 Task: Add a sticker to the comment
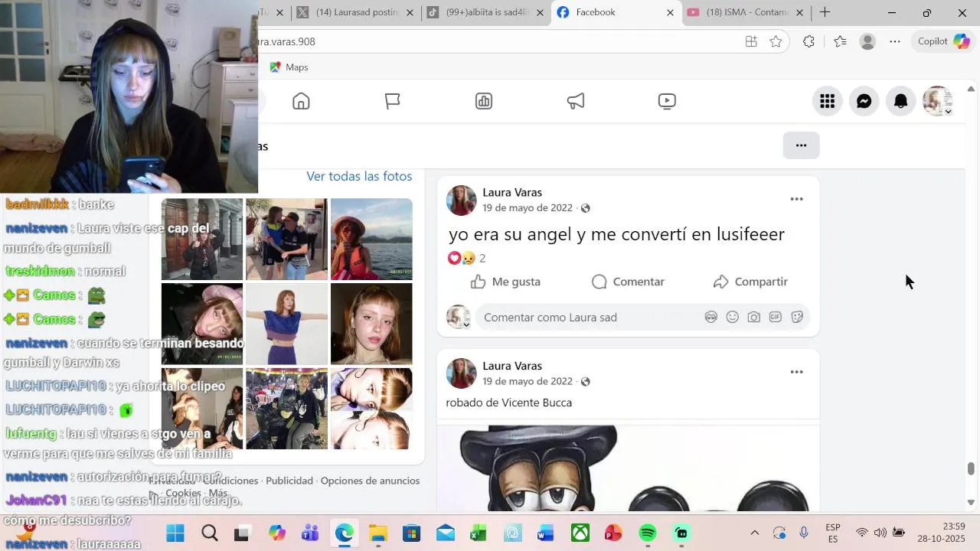(x=796, y=317)
